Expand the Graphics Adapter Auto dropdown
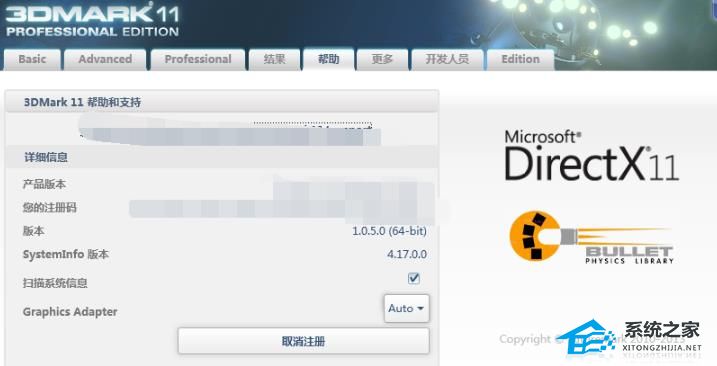Screen dimensions: 717x366 pos(407,308)
